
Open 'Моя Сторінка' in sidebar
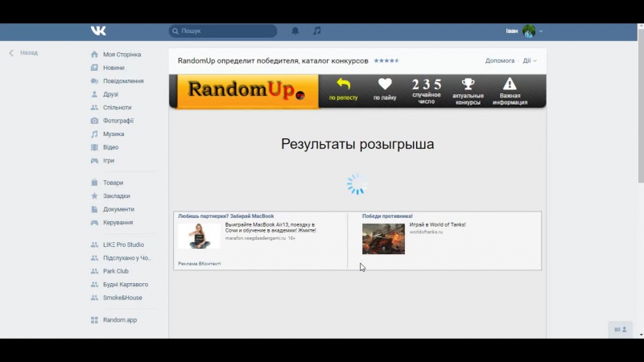point(122,55)
